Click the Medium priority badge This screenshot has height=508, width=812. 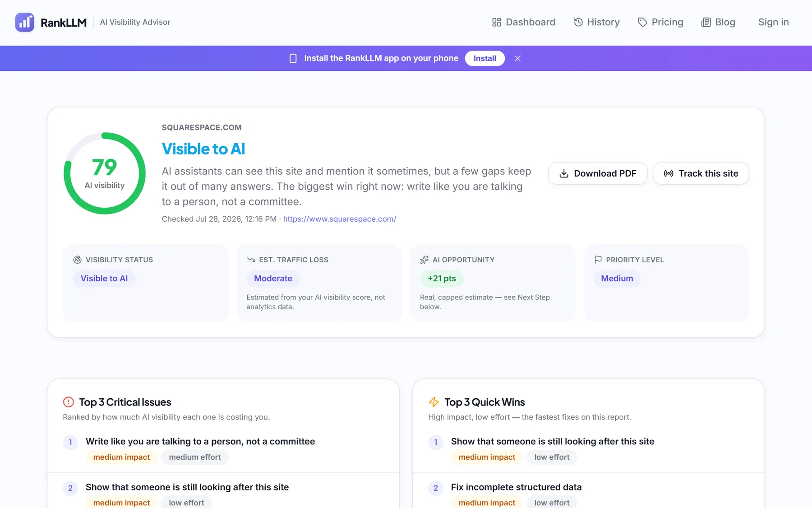pos(617,279)
